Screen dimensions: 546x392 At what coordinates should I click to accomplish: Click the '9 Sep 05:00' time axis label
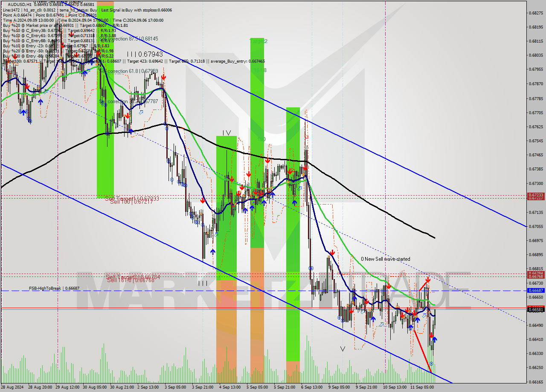(x=339, y=387)
